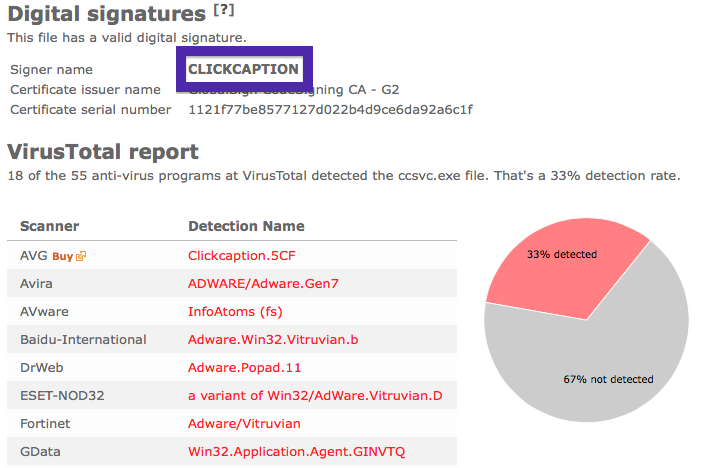
Task: Click the Adware.Popad.11 detection by DrWeb
Action: point(244,367)
